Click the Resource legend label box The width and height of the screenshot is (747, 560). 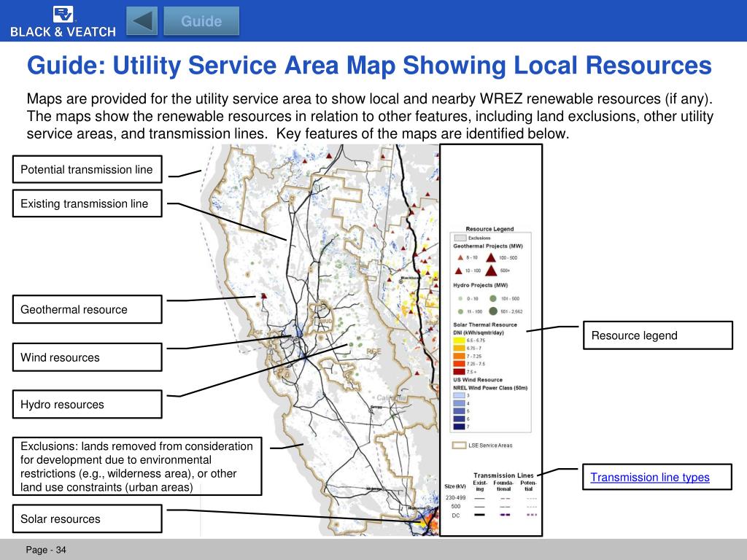[x=658, y=335]
